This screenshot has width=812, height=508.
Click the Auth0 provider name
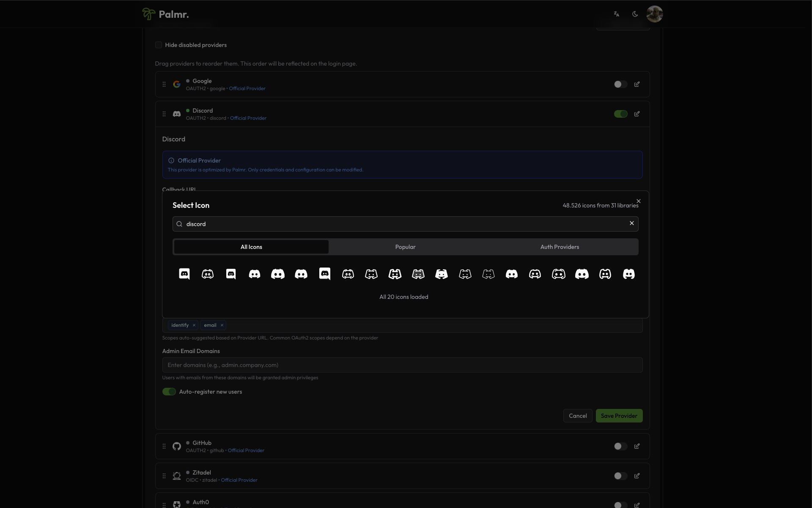pos(200,502)
